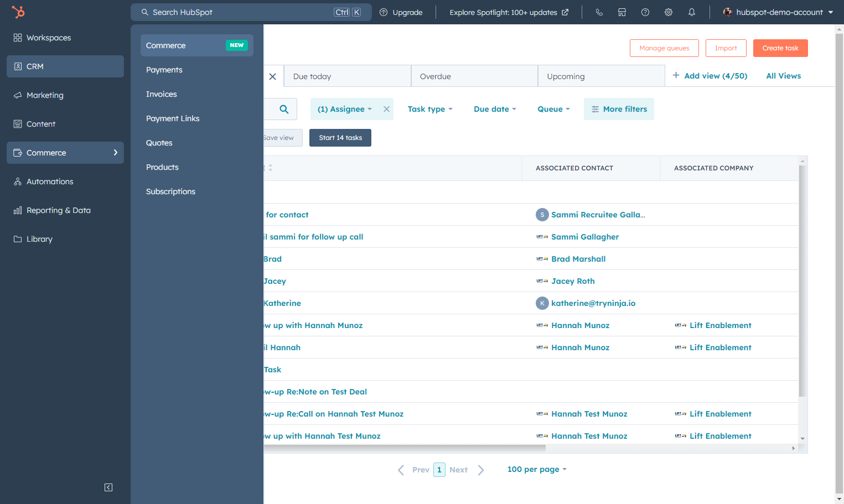Click the sort arrows in table header
The height and width of the screenshot is (504, 844).
point(271,168)
